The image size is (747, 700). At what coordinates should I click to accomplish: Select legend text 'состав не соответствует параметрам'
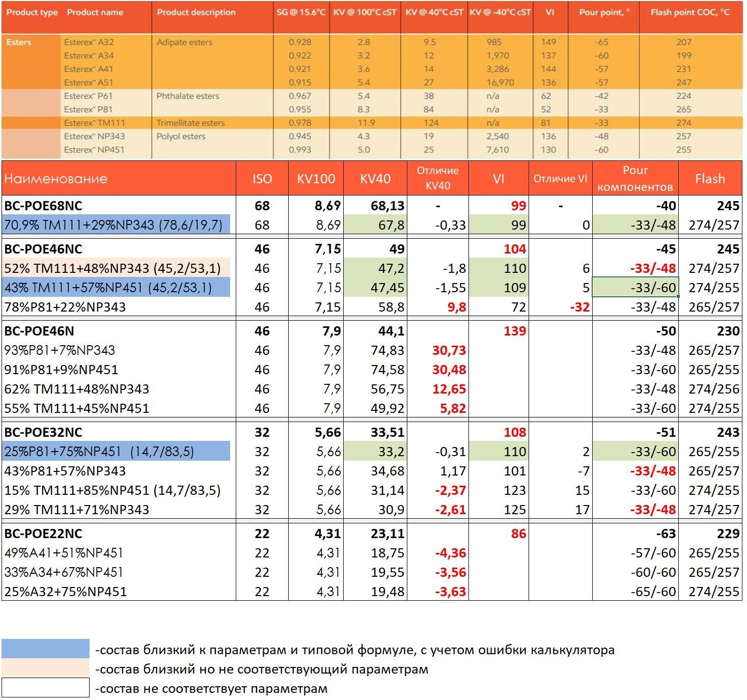pos(214,689)
